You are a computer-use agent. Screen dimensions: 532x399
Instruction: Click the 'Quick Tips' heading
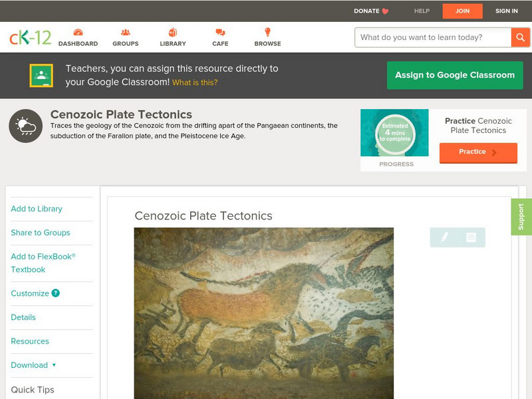click(x=33, y=390)
